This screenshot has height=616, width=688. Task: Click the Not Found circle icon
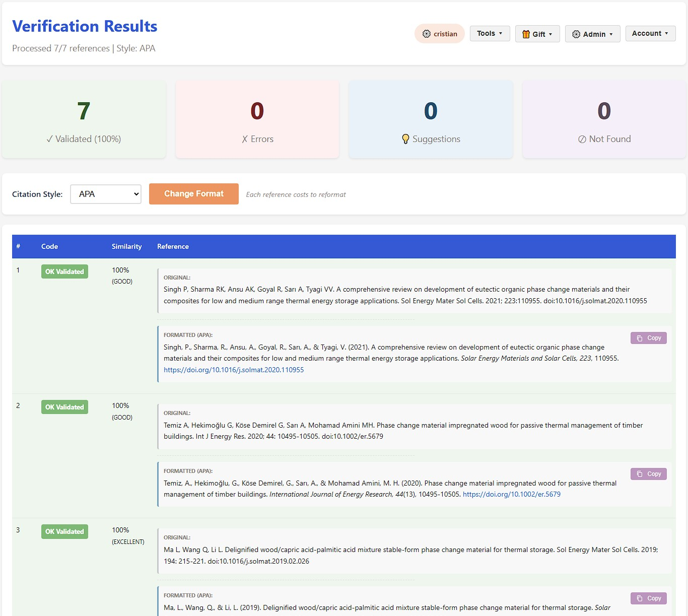(582, 139)
